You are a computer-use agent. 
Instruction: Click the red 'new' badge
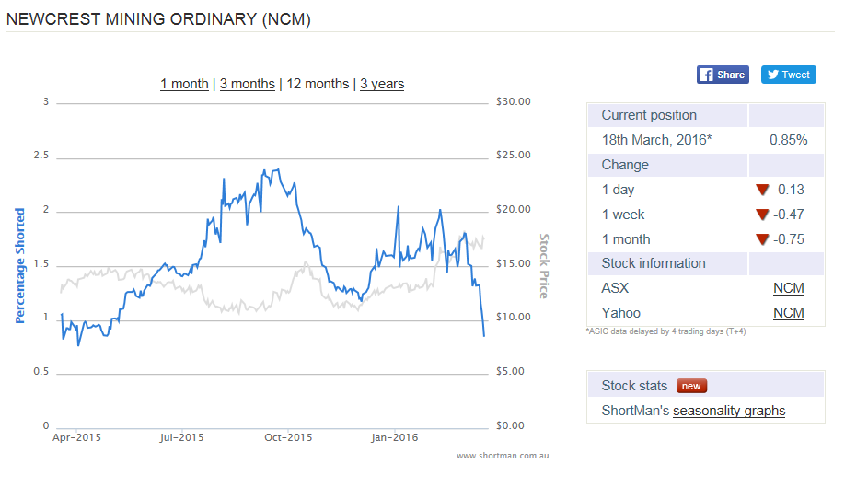691,386
